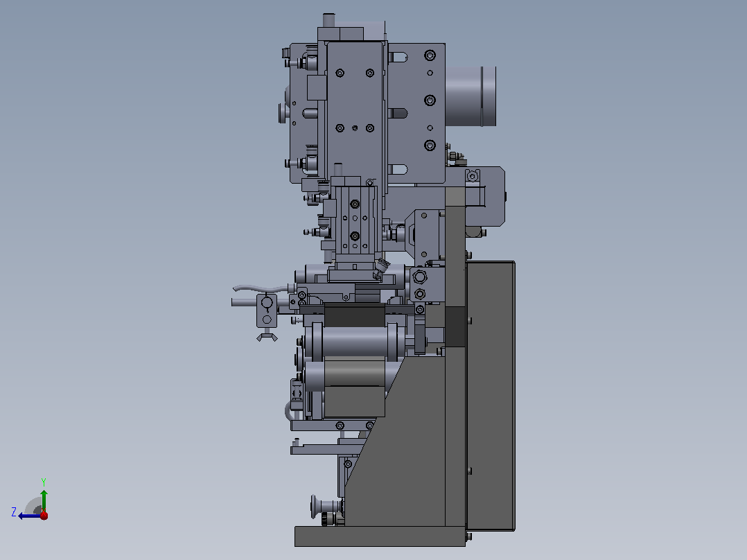Click the red X axis dot on the triad
The height and width of the screenshot is (560, 747).
pyautogui.click(x=44, y=515)
